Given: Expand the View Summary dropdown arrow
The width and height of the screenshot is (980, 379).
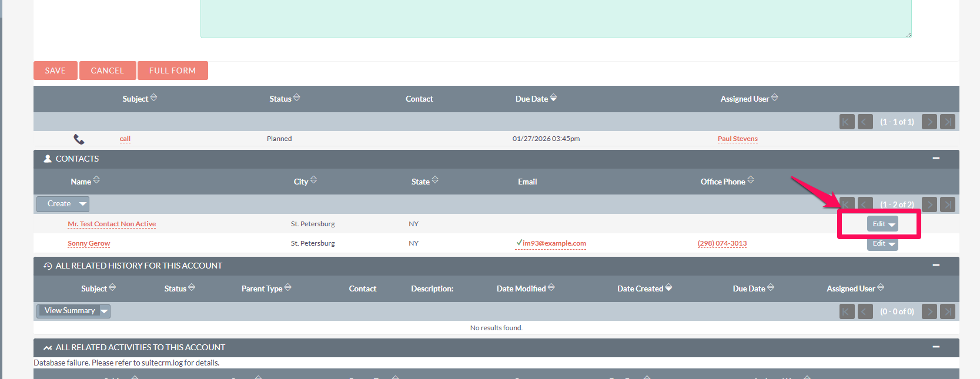Looking at the screenshot, I should [x=104, y=311].
